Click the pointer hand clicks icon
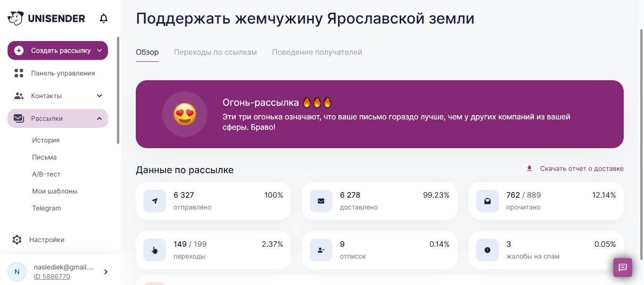 click(155, 250)
